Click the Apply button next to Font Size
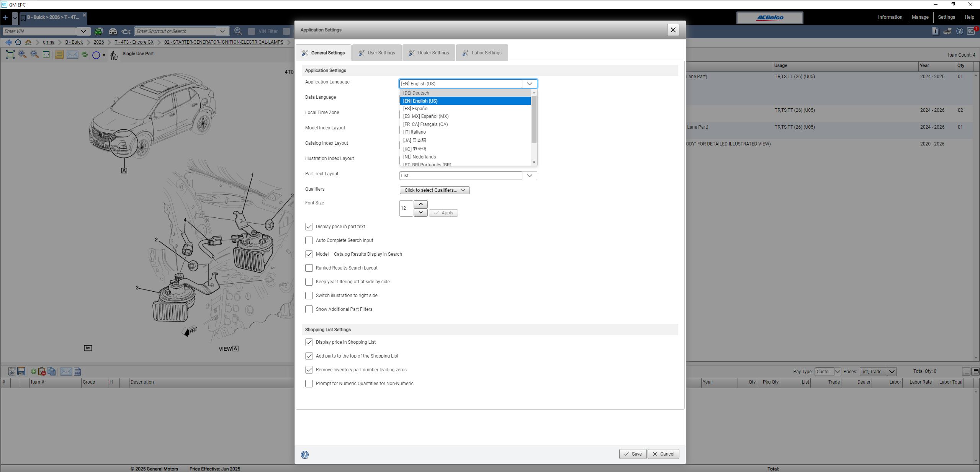This screenshot has width=980, height=472. point(443,213)
